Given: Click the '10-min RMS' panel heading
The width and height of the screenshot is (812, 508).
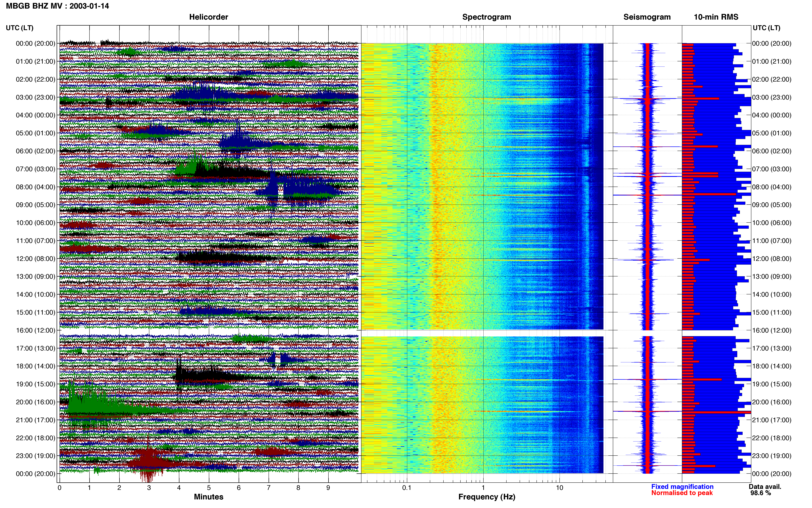Looking at the screenshot, I should [716, 17].
